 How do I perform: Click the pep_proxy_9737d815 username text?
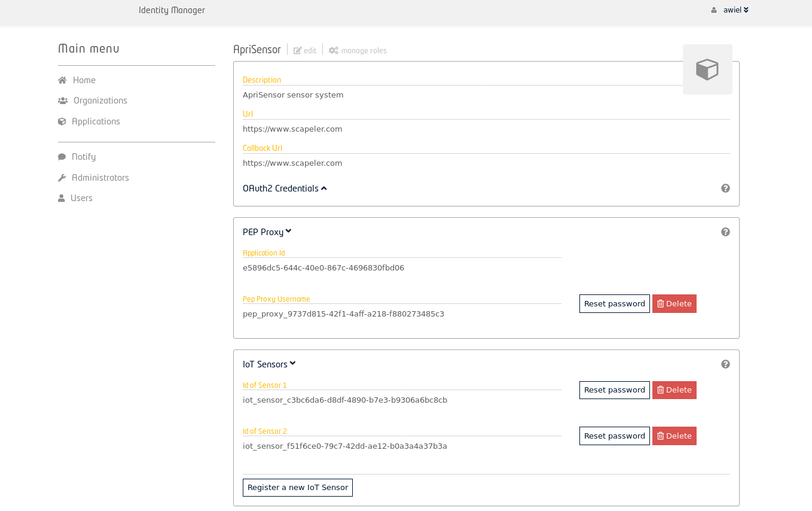tap(343, 314)
